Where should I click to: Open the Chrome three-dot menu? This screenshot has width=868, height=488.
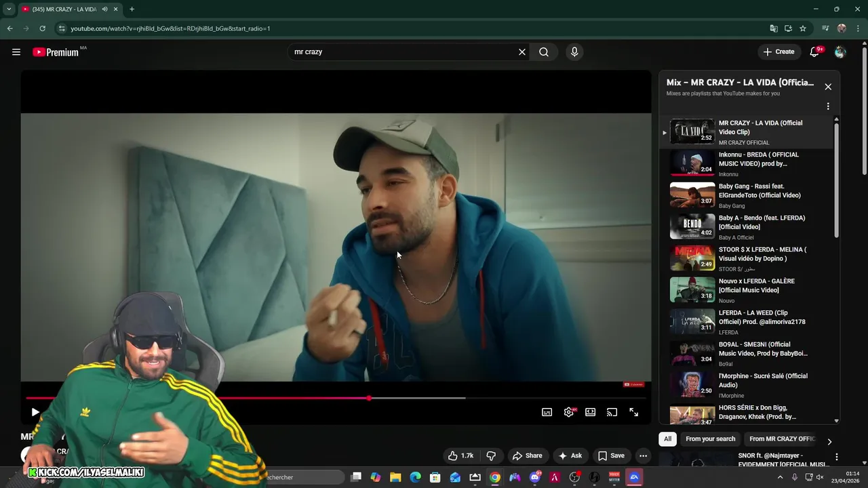pos(858,28)
